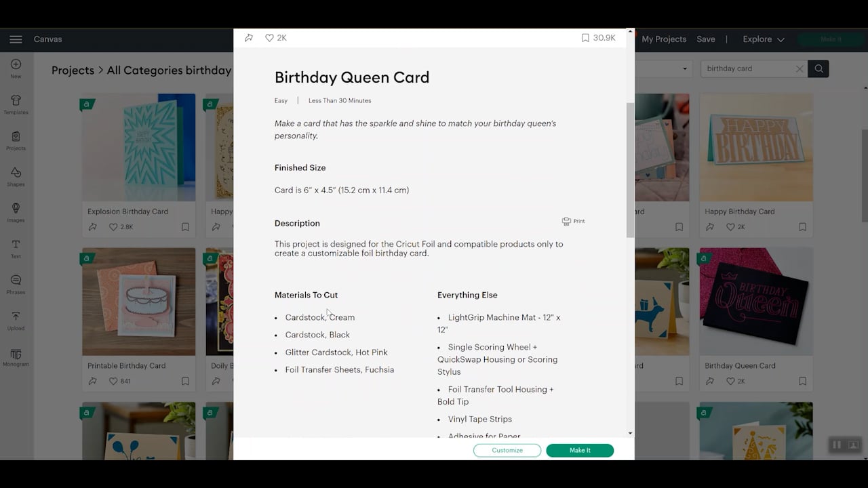
Task: Click the video pause control at bottom right
Action: pyautogui.click(x=837, y=445)
